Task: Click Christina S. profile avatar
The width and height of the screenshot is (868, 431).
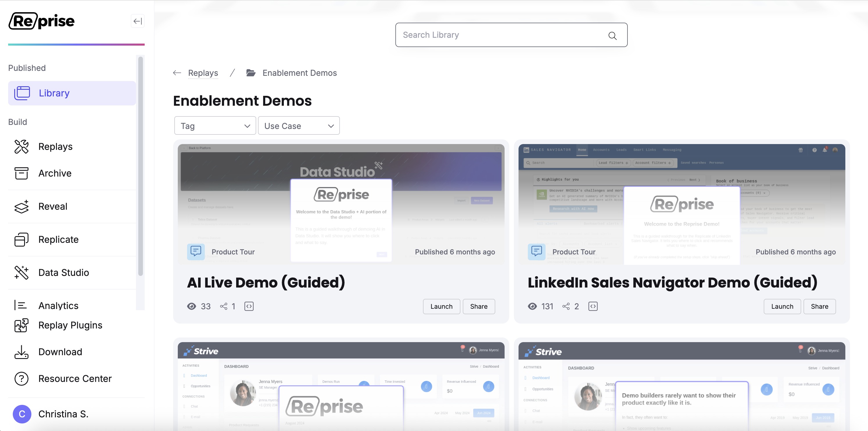Action: click(22, 414)
